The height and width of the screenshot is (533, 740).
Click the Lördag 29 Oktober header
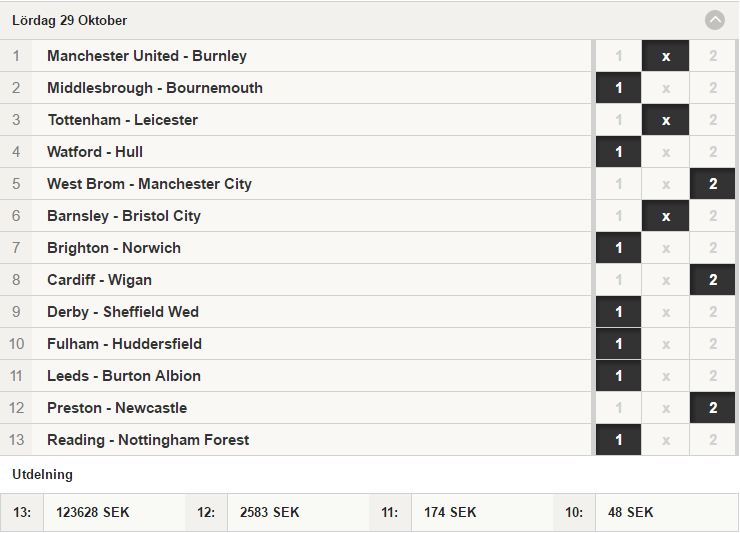(x=69, y=20)
